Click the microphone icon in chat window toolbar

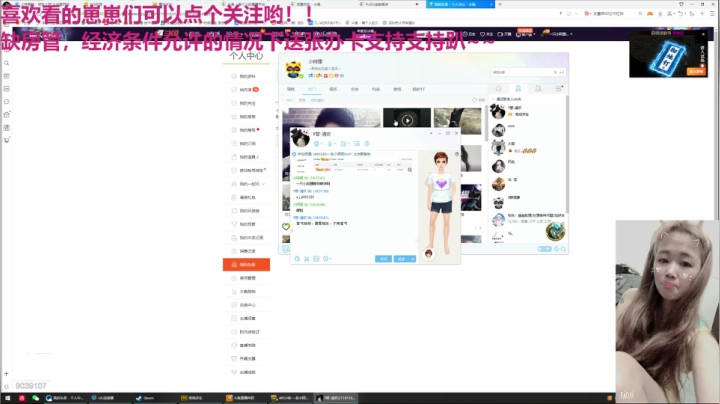tap(330, 144)
